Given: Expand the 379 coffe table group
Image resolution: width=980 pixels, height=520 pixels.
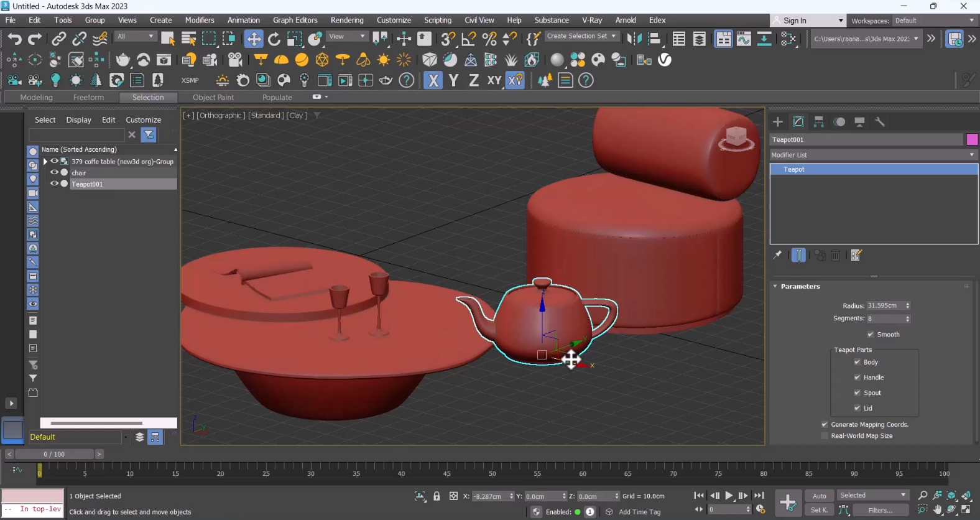Looking at the screenshot, I should tap(45, 162).
